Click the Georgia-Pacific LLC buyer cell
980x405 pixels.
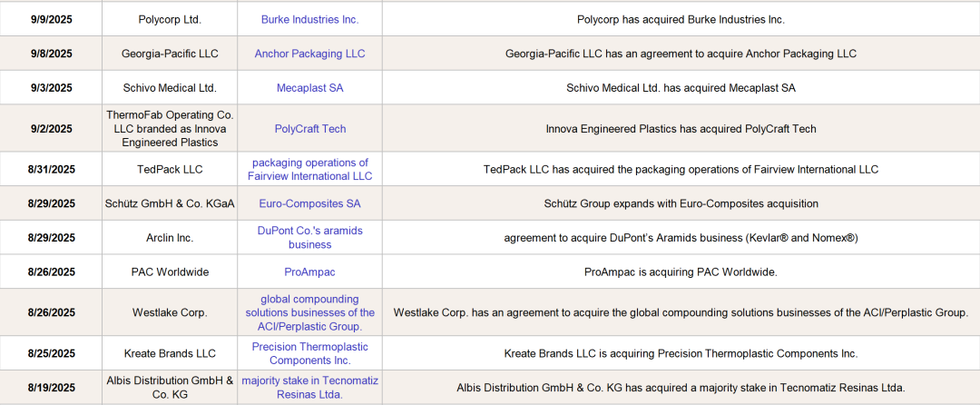coord(170,54)
